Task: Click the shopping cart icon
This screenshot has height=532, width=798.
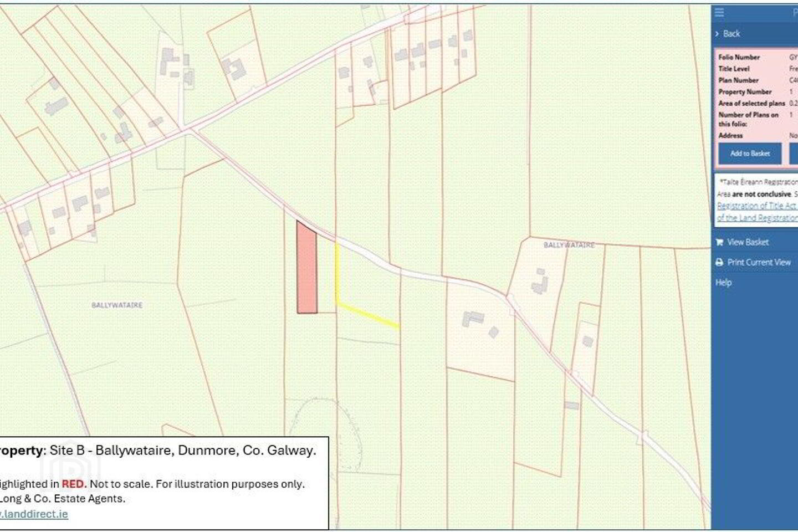Action: (719, 242)
